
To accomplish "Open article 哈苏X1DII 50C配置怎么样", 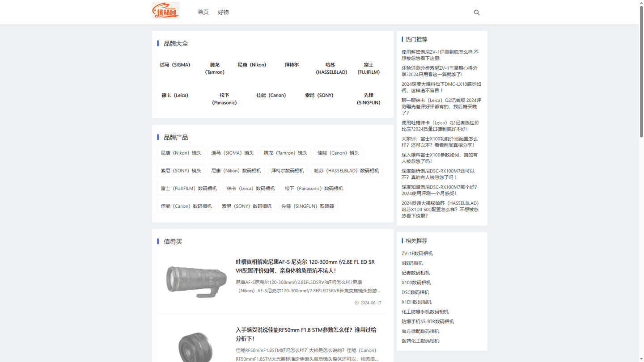I will tap(440, 209).
